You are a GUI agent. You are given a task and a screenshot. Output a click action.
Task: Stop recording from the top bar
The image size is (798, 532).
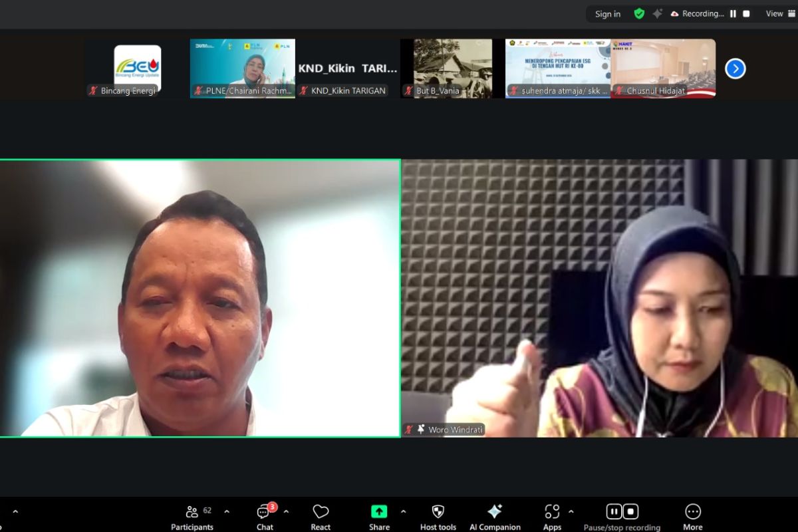tap(746, 14)
